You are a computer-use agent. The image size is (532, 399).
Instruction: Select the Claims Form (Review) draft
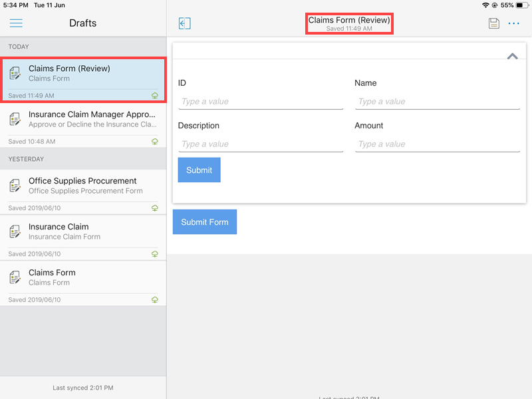(x=83, y=80)
